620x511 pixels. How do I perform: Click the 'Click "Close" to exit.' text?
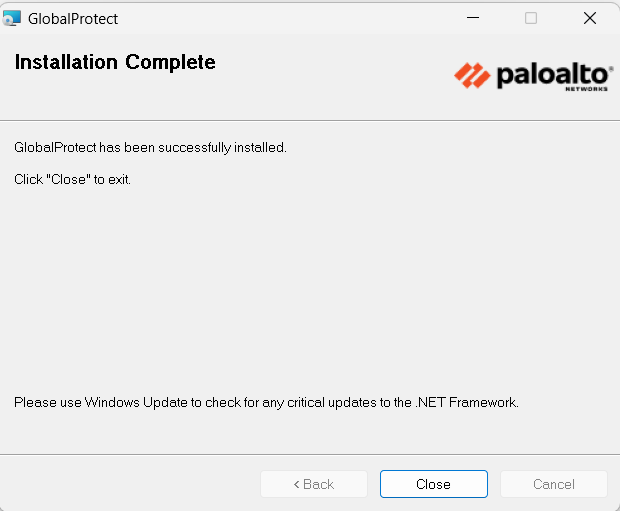72,179
